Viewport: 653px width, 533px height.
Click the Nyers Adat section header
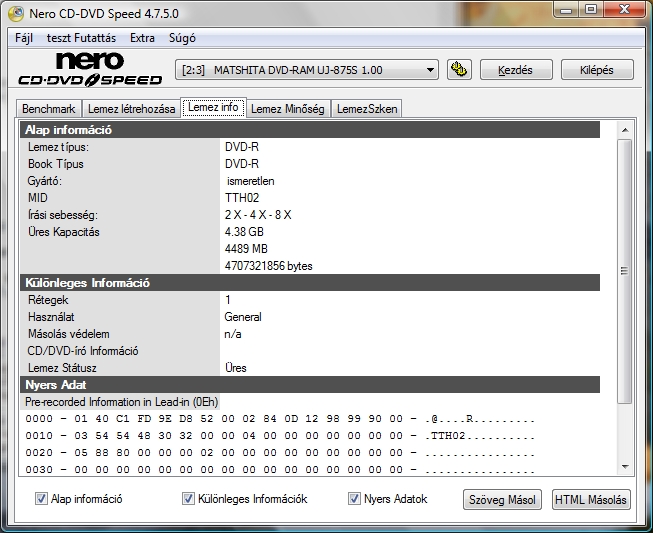point(310,385)
